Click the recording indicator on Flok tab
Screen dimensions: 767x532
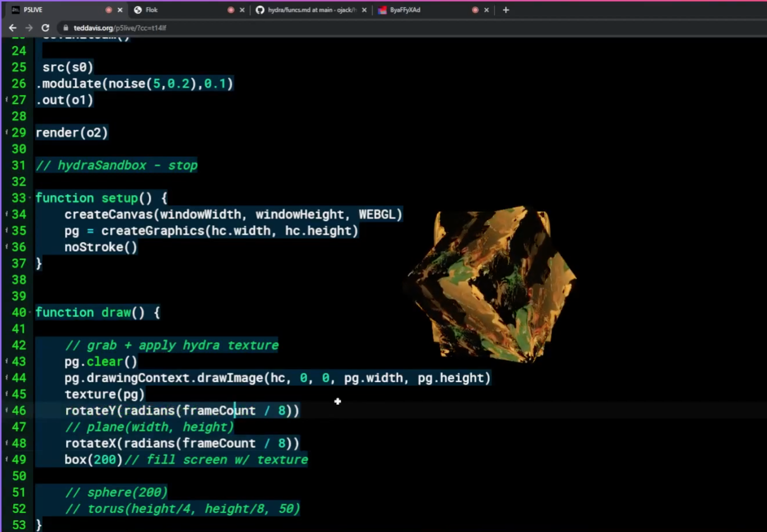pyautogui.click(x=231, y=10)
